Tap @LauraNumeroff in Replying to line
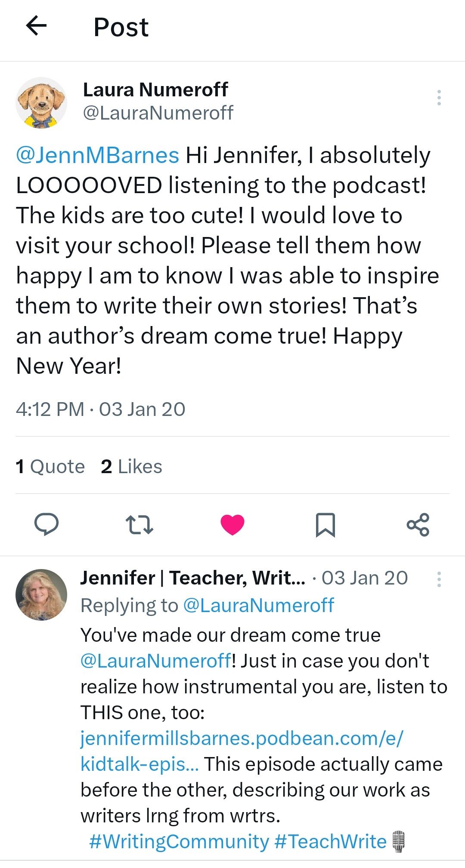The image size is (465, 868). pos(258,606)
